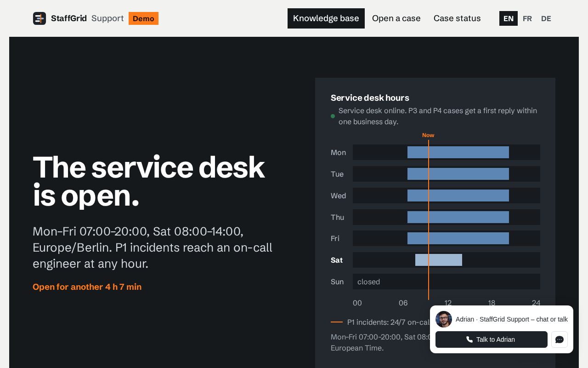Click the Support label in the header

coord(107,18)
